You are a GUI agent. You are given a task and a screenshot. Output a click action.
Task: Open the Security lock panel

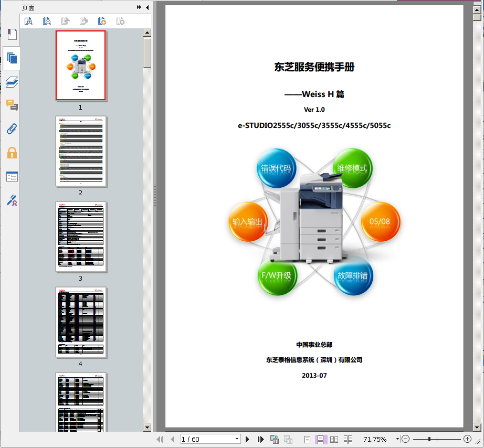coord(12,153)
